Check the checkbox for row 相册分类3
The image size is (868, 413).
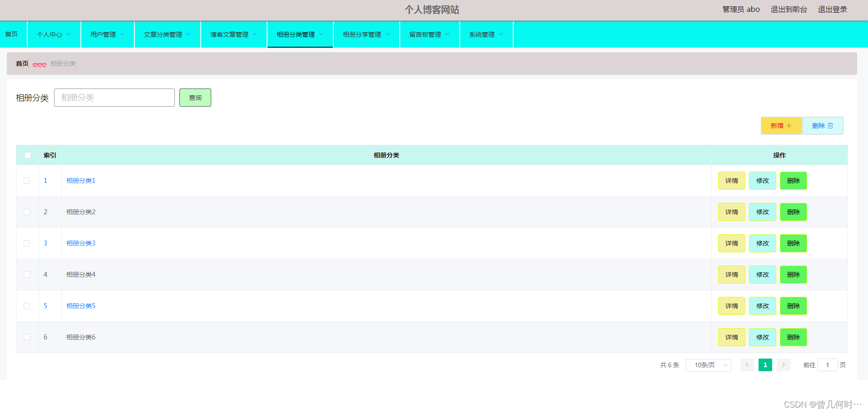[x=27, y=243]
